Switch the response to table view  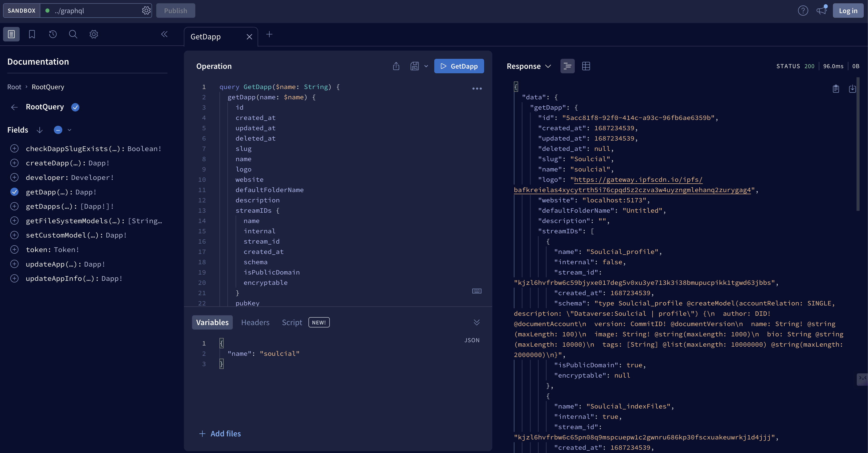[586, 66]
